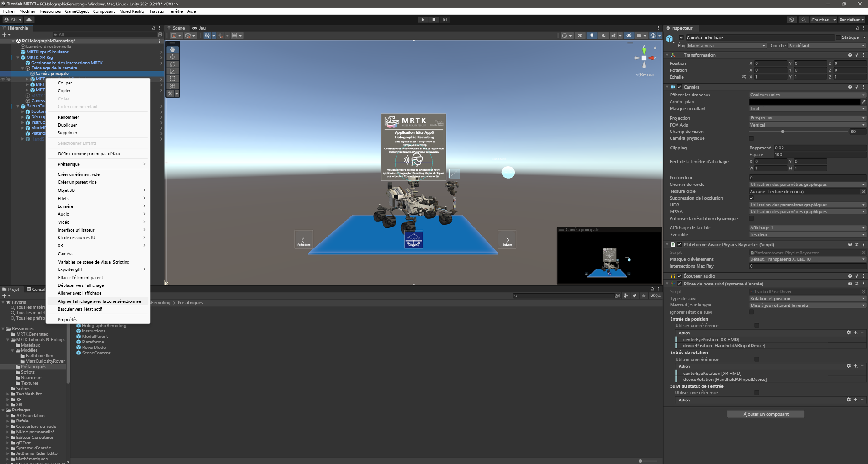Click search-by-type icon in Project toolbar
The height and width of the screenshot is (464, 868).
(x=626, y=295)
